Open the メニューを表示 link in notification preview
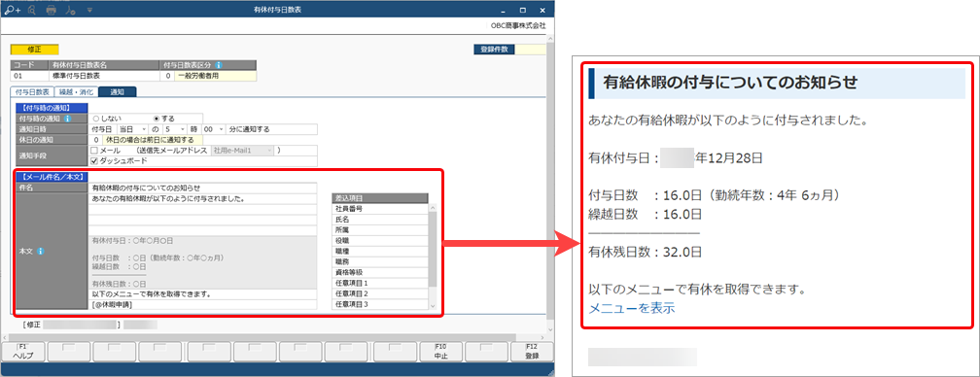The height and width of the screenshot is (377, 980). click(632, 308)
